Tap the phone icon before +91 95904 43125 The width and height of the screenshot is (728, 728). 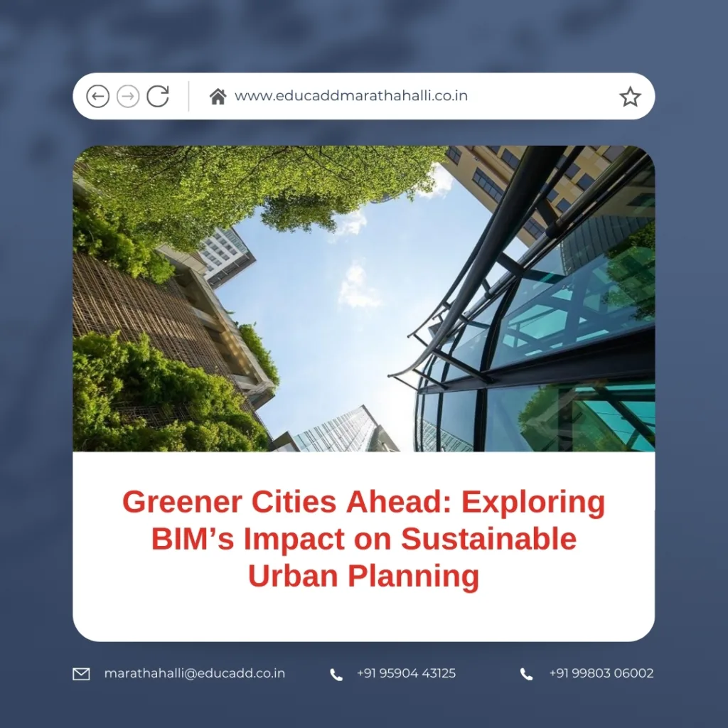(335, 673)
